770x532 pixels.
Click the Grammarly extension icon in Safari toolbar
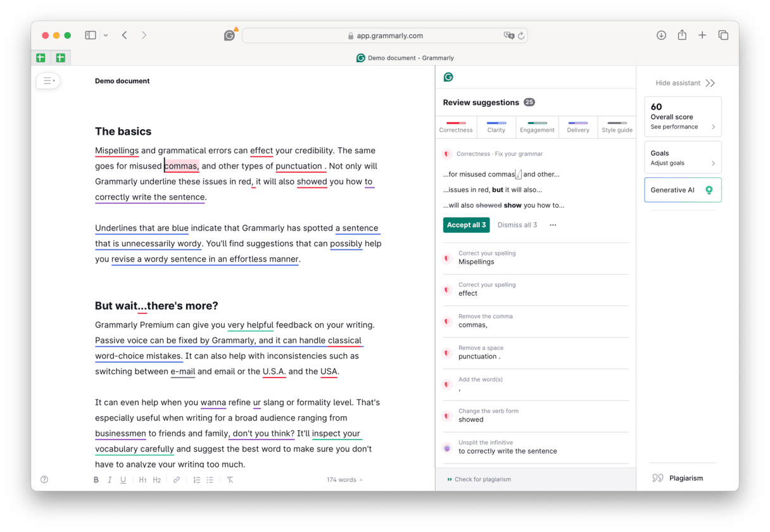229,35
